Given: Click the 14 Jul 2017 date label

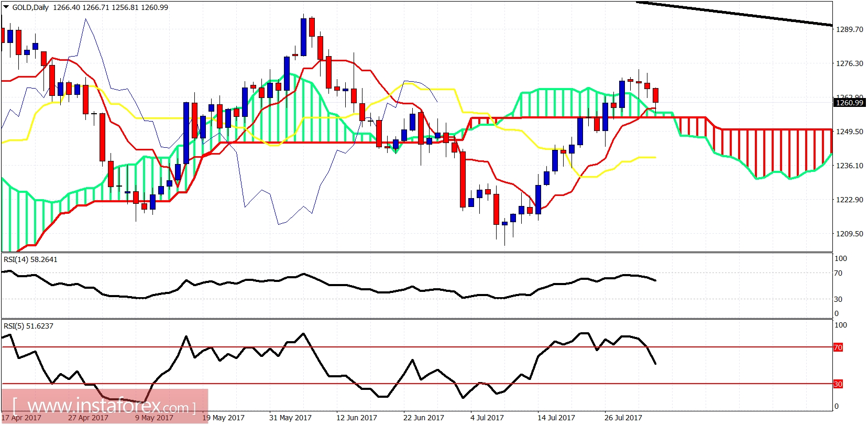Looking at the screenshot, I should point(556,418).
